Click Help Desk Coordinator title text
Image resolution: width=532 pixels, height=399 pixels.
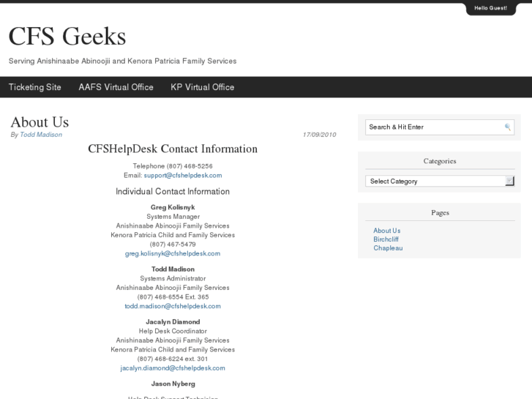pos(173,331)
